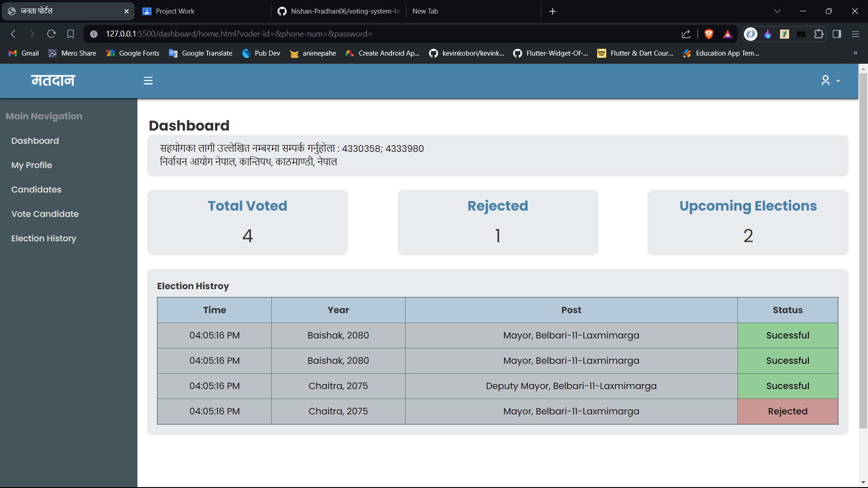Switch to the Project Work tab
Viewport: 868px width, 488px height.
click(x=175, y=11)
